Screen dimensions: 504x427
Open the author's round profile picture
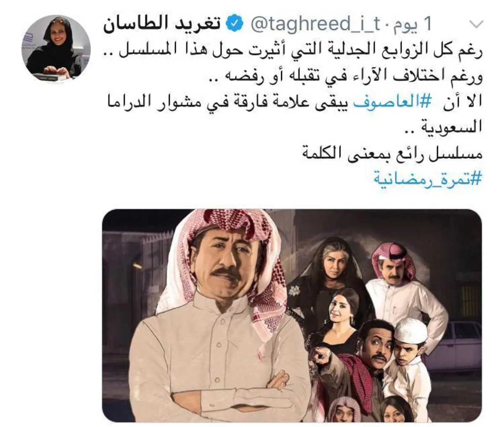(x=56, y=47)
